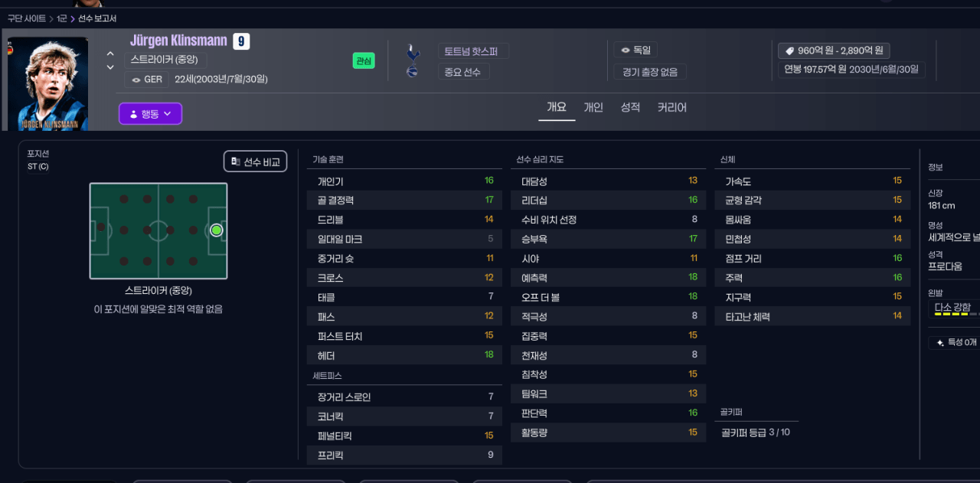Go to previous player with up chevron
The width and height of the screenshot is (980, 483).
tap(110, 54)
